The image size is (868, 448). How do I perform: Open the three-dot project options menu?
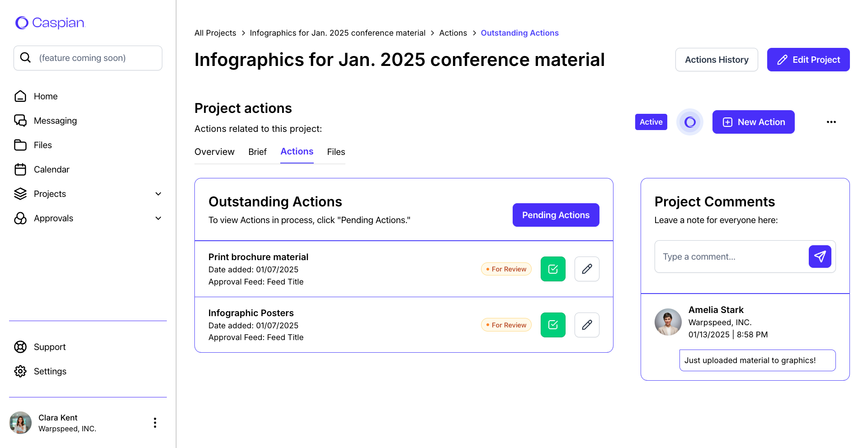pos(831,122)
